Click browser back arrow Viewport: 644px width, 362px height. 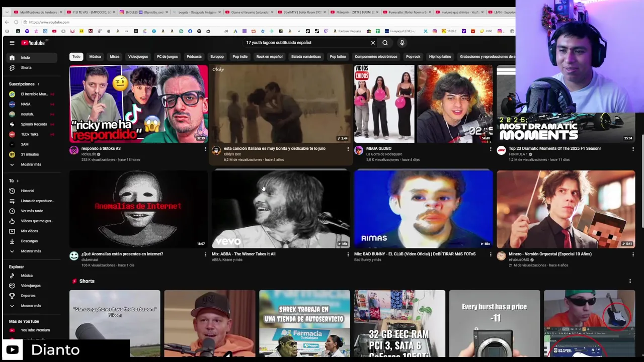[x=7, y=22]
